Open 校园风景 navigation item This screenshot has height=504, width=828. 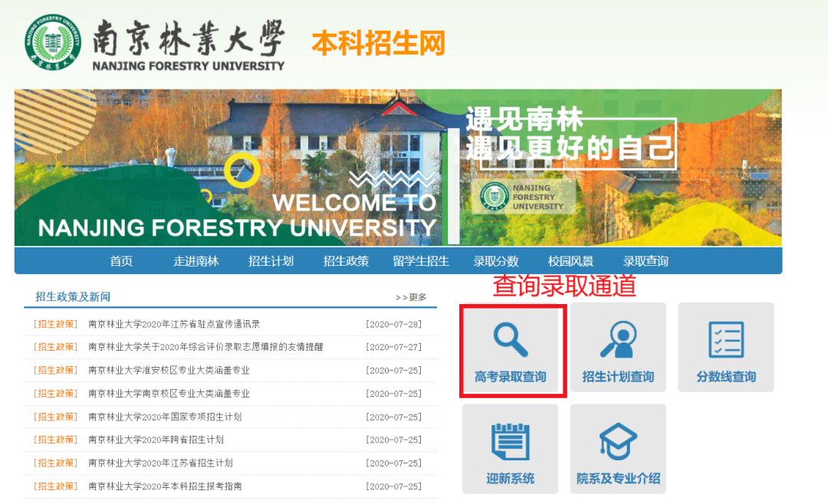pyautogui.click(x=571, y=261)
